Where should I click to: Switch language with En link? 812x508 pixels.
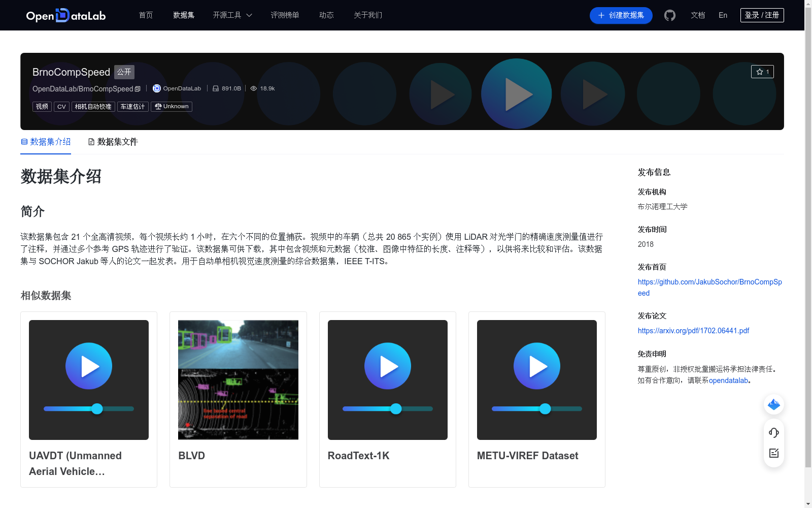click(723, 15)
